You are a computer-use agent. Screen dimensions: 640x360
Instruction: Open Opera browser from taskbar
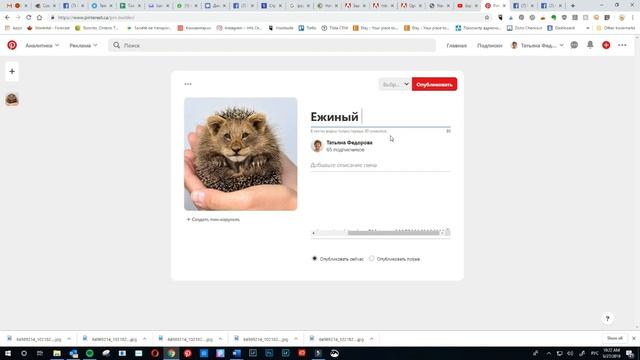(x=155, y=353)
